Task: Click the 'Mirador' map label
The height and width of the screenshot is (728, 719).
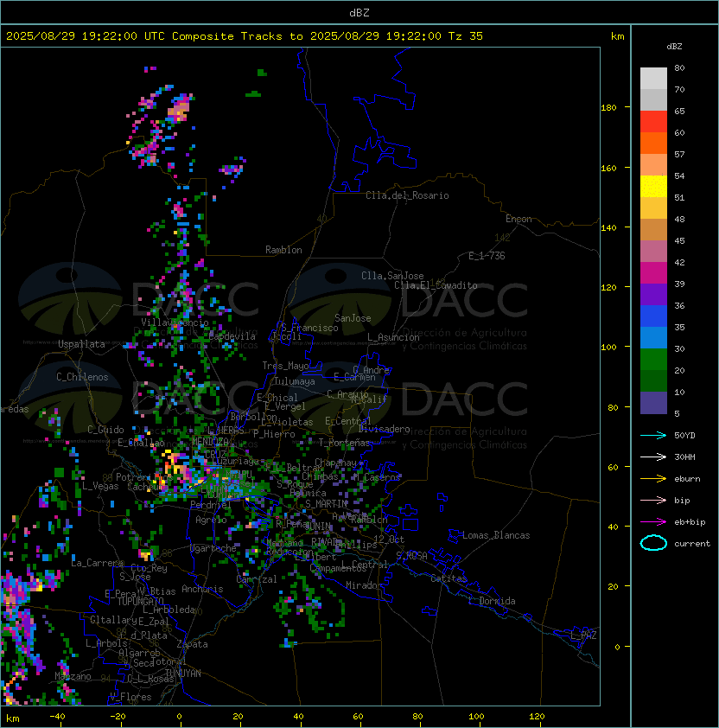Action: [x=364, y=585]
